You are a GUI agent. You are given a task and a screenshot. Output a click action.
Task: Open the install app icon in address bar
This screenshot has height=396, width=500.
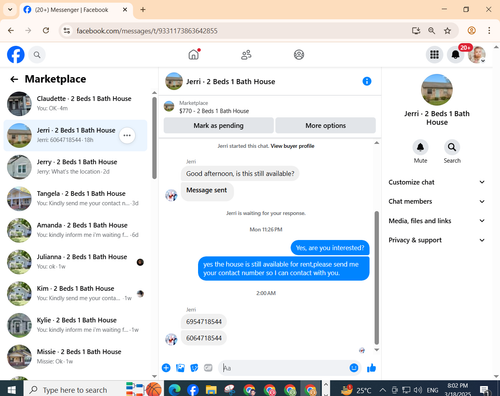coord(416,31)
